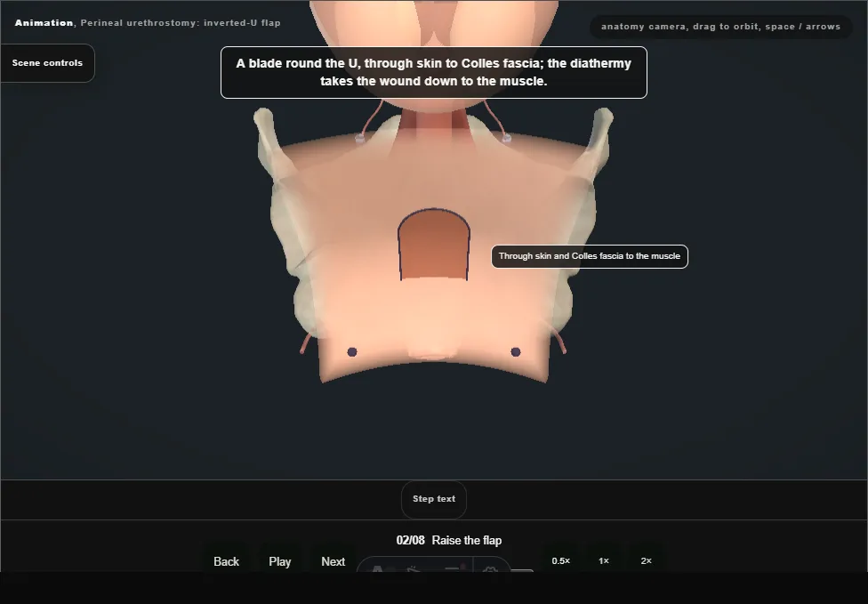The width and height of the screenshot is (868, 604).
Task: Click the left dark marker dot on skin
Action: coord(352,352)
